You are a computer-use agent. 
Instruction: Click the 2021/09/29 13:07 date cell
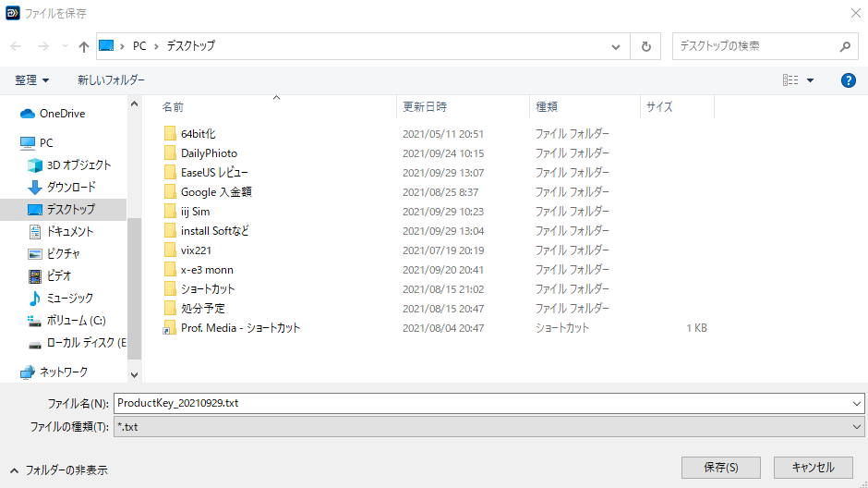click(x=443, y=173)
